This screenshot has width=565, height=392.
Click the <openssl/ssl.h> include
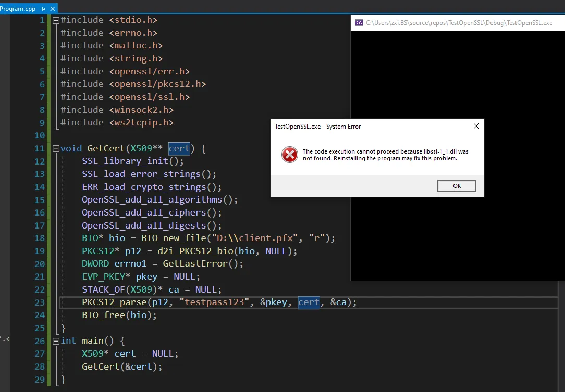[x=149, y=97]
